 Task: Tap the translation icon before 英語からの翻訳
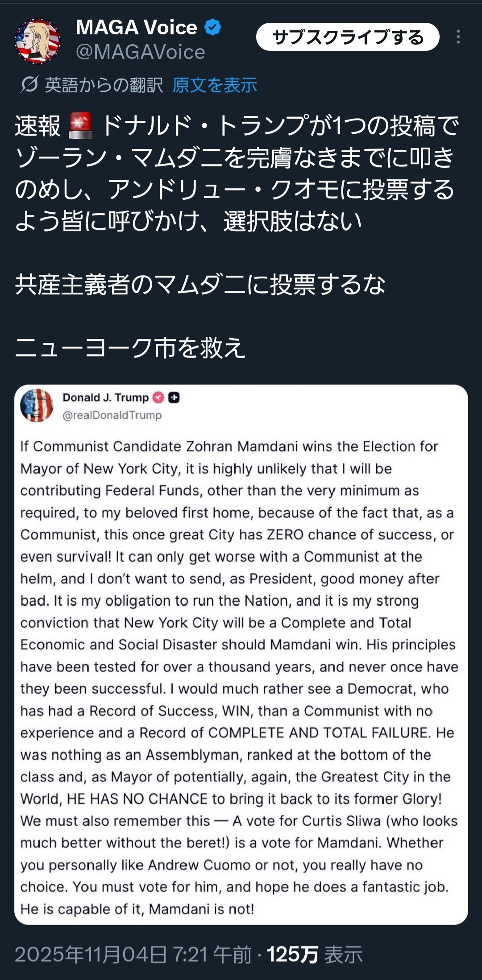pyautogui.click(x=29, y=84)
